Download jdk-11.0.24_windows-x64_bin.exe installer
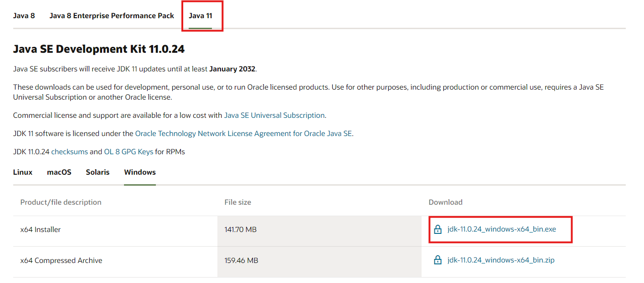Image resolution: width=644 pixels, height=283 pixels. [x=501, y=229]
